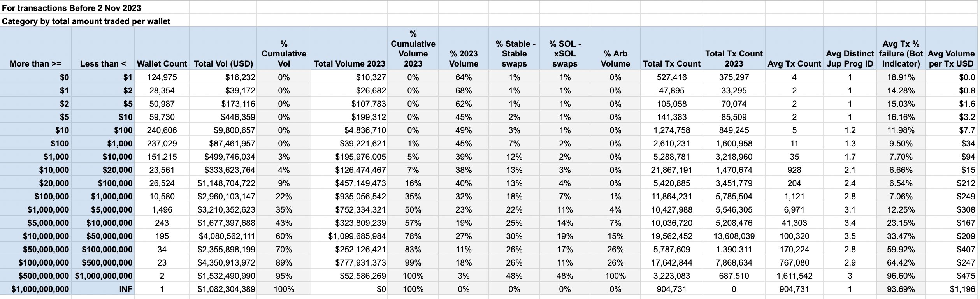This screenshot has width=980, height=299.
Task: Click 'Avg Distinct Jup Prog ID' header
Action: [x=850, y=58]
